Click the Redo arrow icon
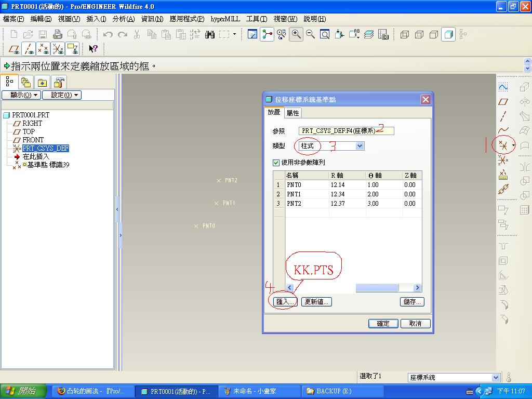The image size is (532, 399). click(x=123, y=34)
